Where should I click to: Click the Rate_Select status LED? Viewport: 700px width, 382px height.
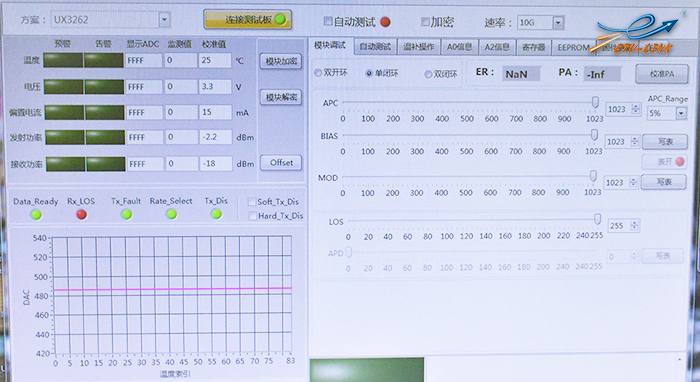point(171,214)
